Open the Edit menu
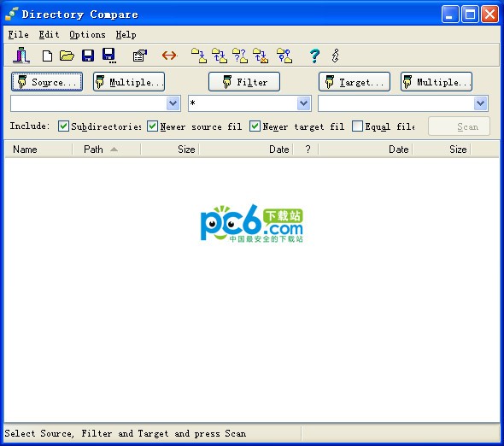The width and height of the screenshot is (504, 446). point(49,34)
